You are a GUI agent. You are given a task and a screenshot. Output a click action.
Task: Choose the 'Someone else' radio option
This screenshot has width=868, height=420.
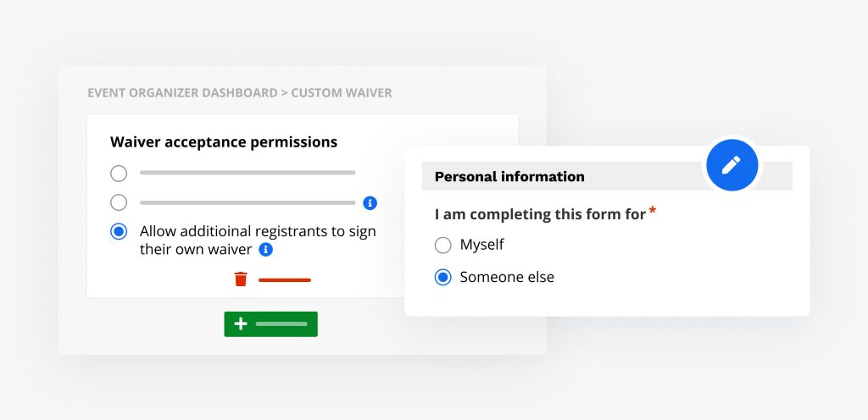point(442,277)
